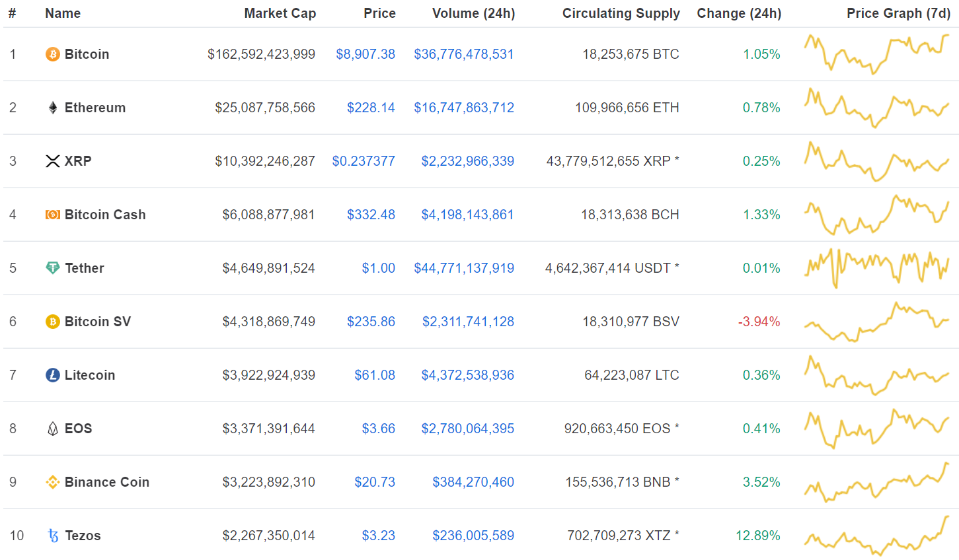
Task: Open the Bitcoin Cash name link
Action: [x=105, y=215]
